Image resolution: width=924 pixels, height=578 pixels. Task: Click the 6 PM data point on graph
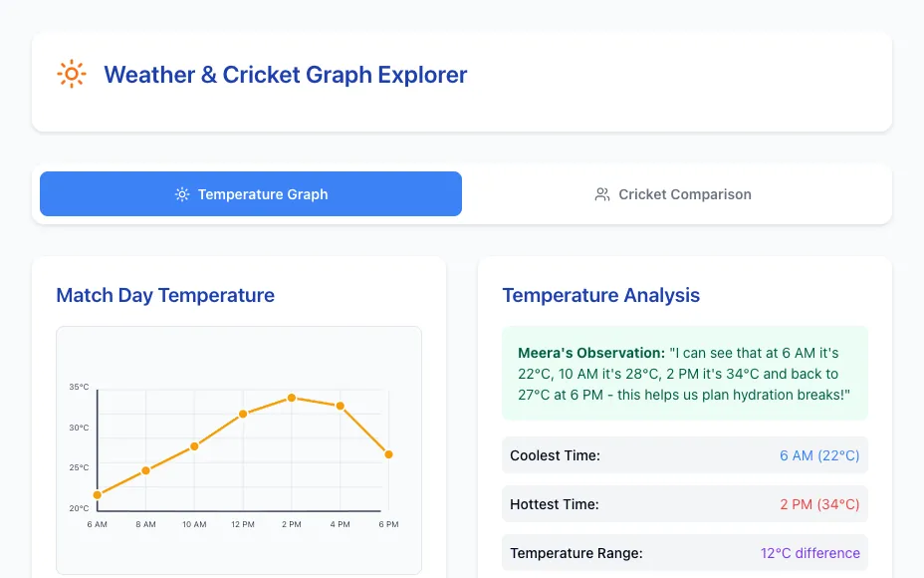click(388, 454)
